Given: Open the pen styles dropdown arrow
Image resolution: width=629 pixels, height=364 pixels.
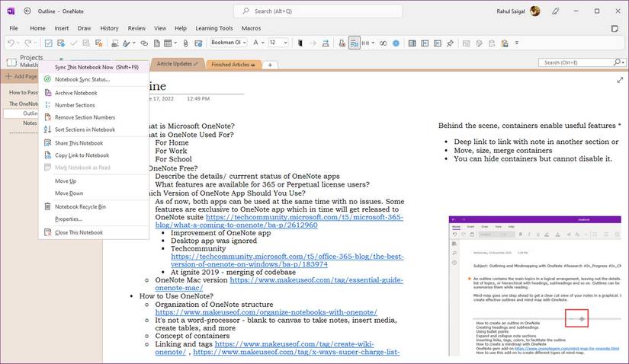Looking at the screenshot, I should (x=134, y=43).
